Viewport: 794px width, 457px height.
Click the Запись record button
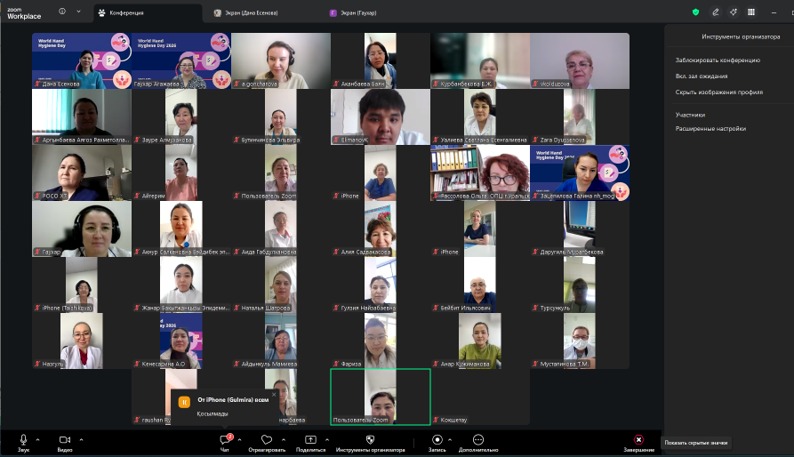coord(437,440)
